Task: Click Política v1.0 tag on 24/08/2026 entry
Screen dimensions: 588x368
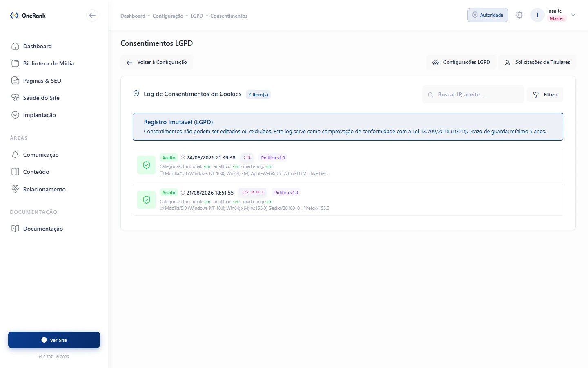Action: pos(273,158)
